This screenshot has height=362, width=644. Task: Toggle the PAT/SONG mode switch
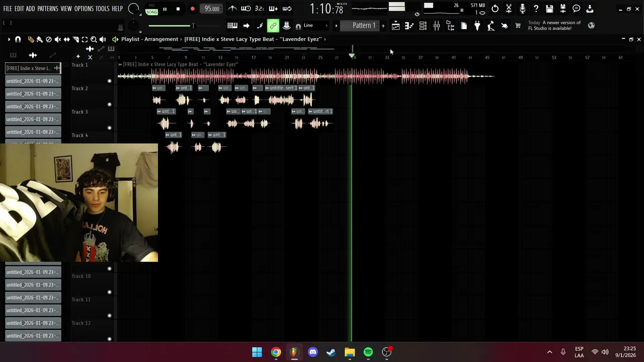(x=151, y=9)
